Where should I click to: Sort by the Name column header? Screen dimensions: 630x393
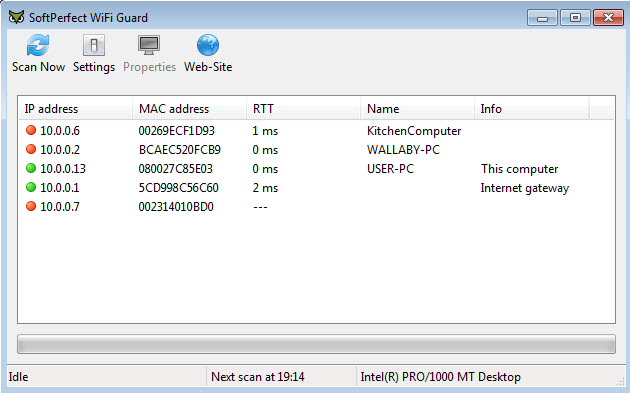tap(417, 109)
